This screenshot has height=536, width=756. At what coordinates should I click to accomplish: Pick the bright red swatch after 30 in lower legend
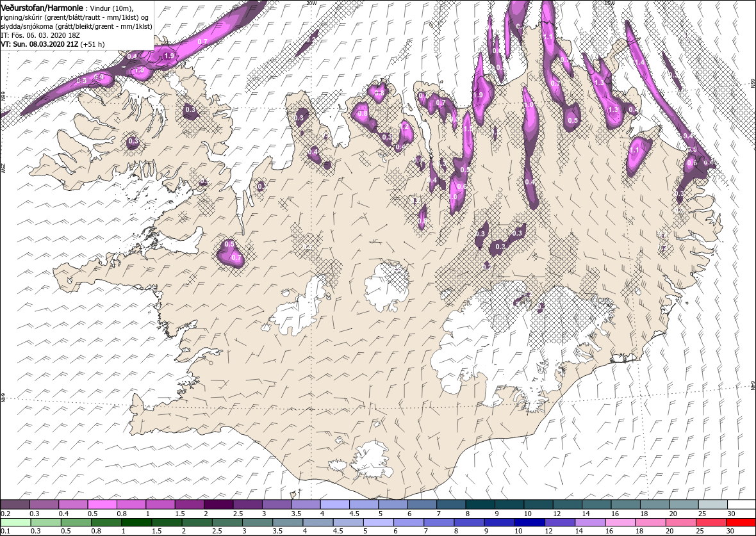coord(741,523)
